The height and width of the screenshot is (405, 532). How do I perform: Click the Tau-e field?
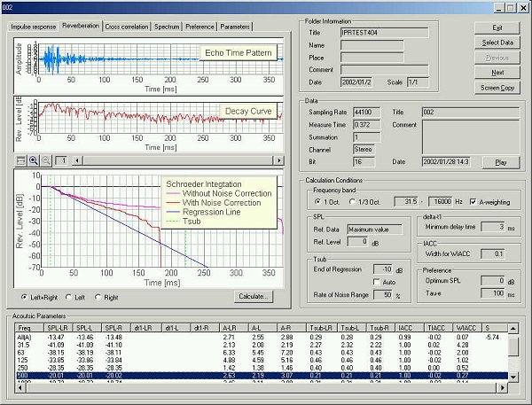coord(493,293)
